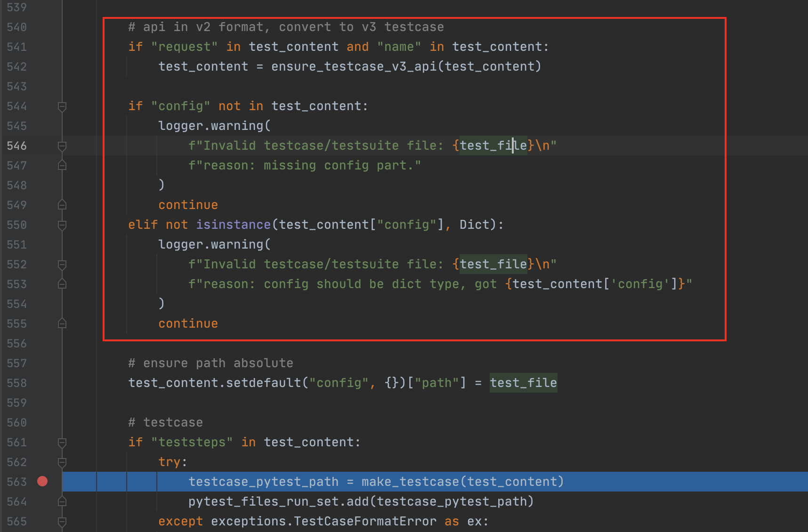Click the comment '# ensure path absolute'
This screenshot has width=808, height=532.
pyautogui.click(x=210, y=363)
